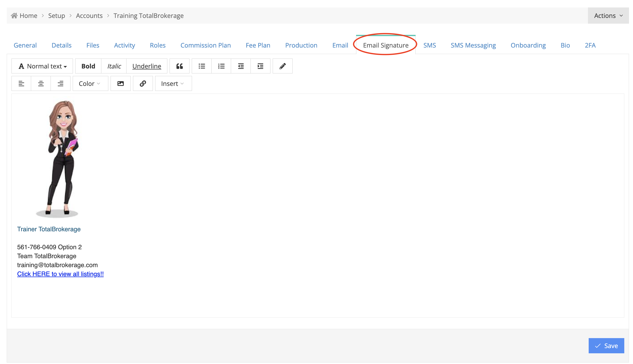
Task: Open the Actions dropdown menu
Action: pos(608,15)
